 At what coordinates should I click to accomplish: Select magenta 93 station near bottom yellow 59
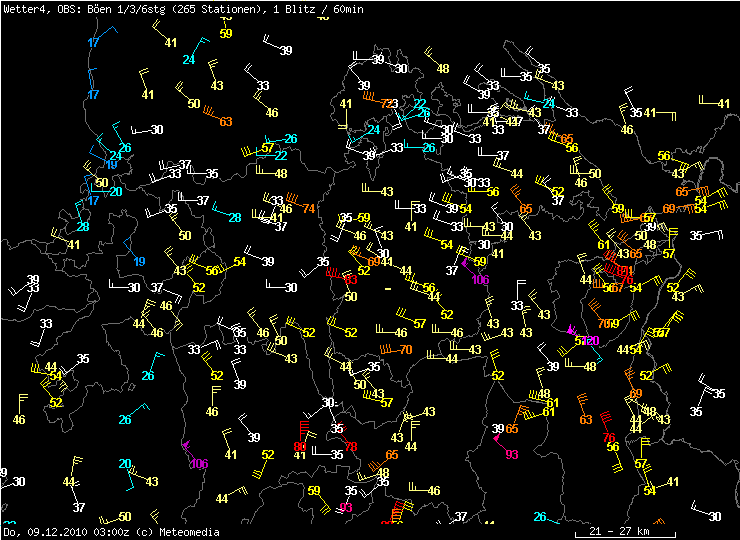[x=346, y=507]
